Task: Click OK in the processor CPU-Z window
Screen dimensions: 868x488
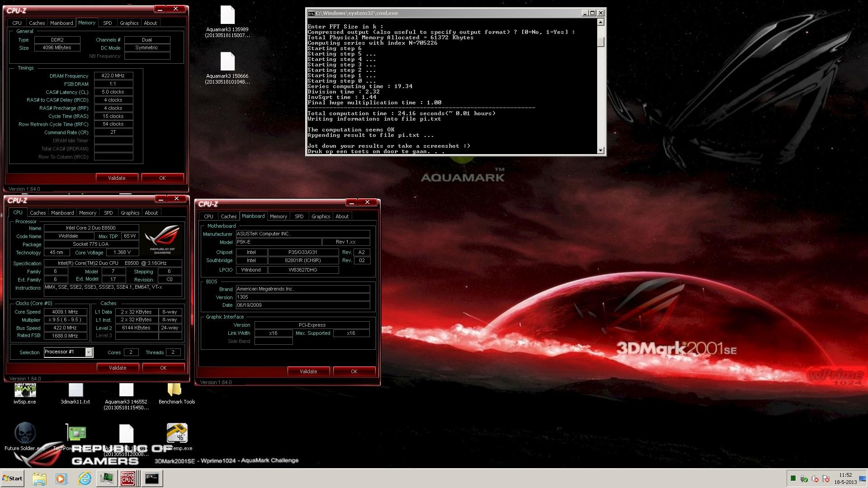Action: [x=163, y=368]
